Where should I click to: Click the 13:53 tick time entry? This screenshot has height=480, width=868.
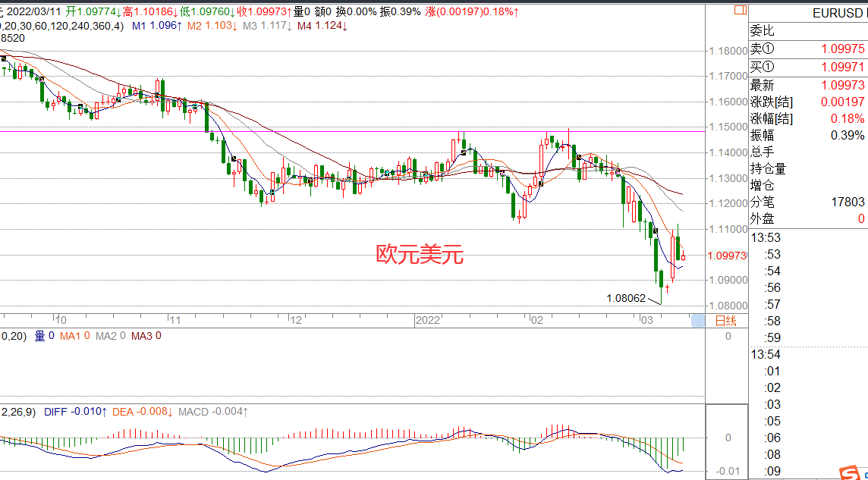(x=765, y=238)
